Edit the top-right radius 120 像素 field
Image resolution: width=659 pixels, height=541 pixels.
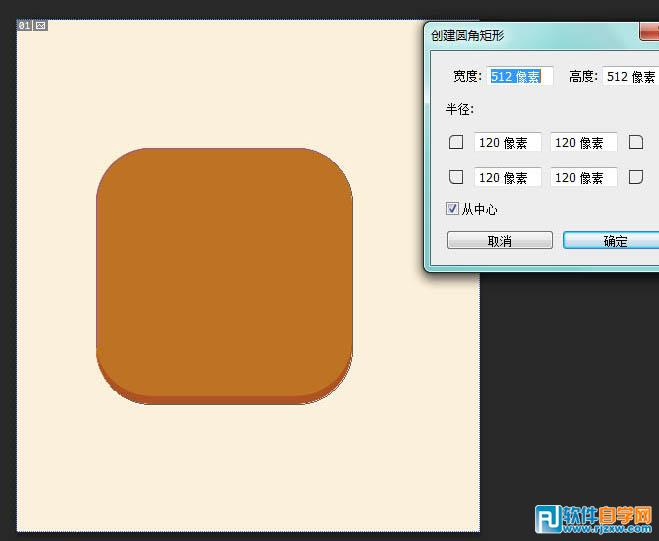coord(584,143)
